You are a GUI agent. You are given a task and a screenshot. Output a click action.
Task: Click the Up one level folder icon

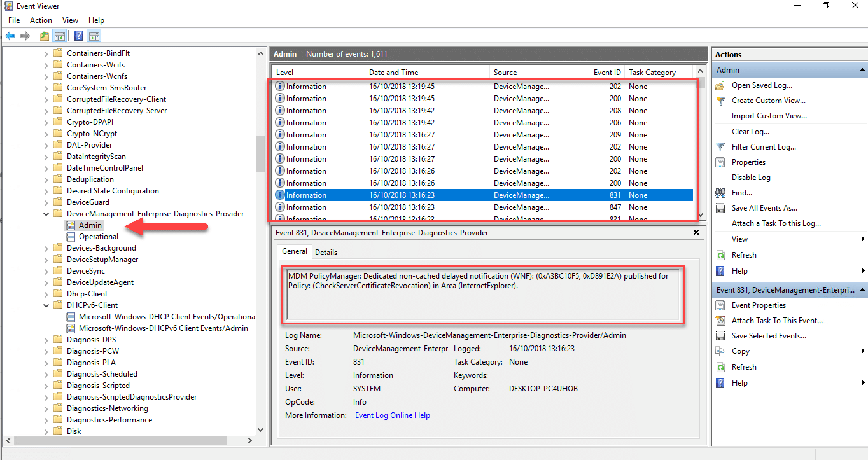[45, 36]
